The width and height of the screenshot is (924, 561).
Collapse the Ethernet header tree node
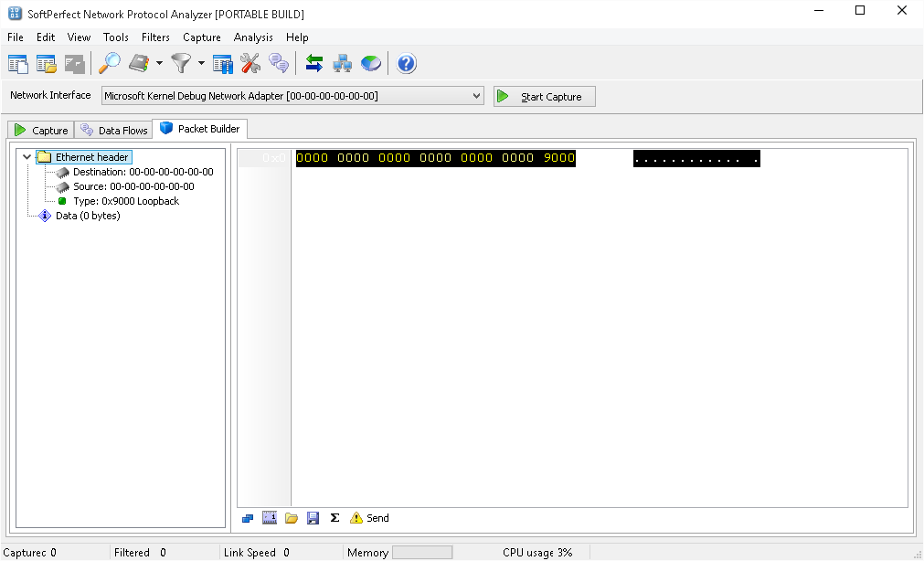tap(27, 157)
